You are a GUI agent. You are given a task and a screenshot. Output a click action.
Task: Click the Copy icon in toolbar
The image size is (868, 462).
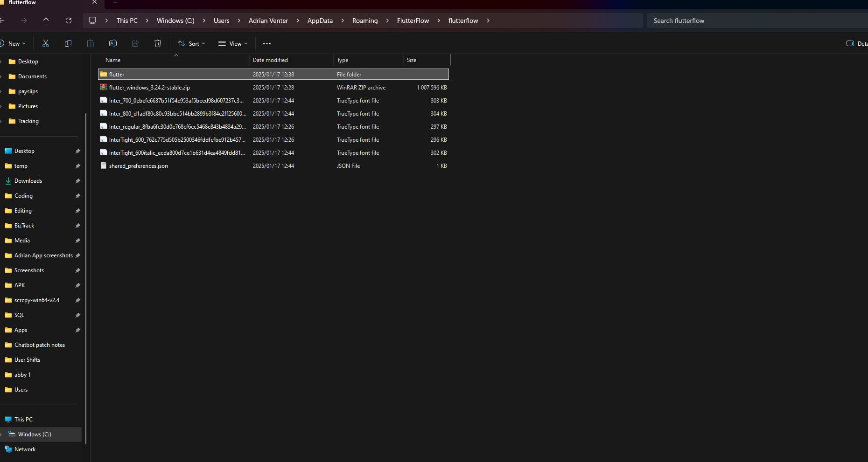click(x=68, y=43)
